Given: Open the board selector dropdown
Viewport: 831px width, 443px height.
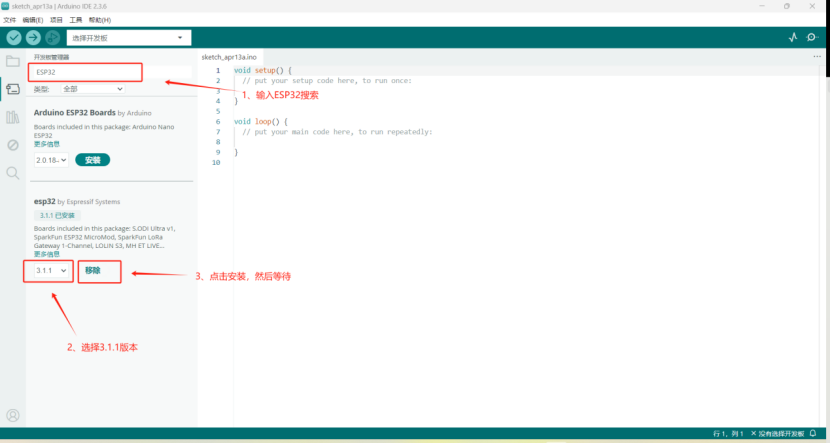Looking at the screenshot, I should click(x=129, y=38).
